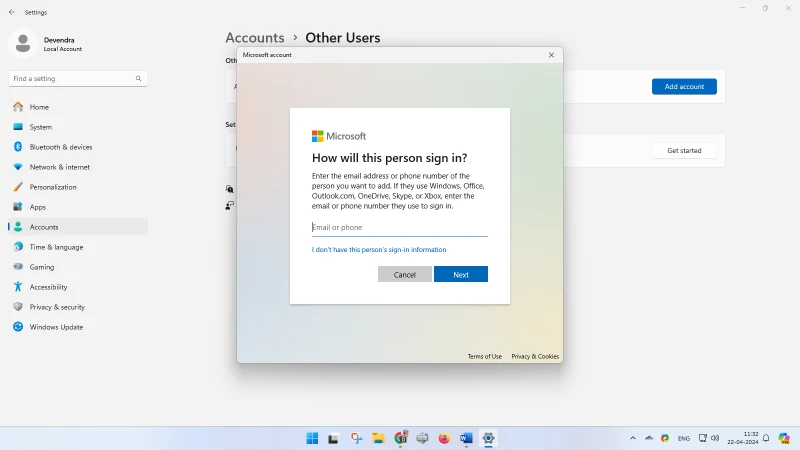Open Home settings page
The height and width of the screenshot is (450, 800).
point(78,107)
